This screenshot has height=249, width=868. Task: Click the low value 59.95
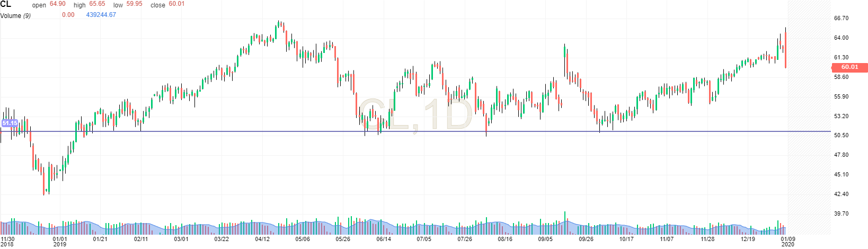(135, 4)
